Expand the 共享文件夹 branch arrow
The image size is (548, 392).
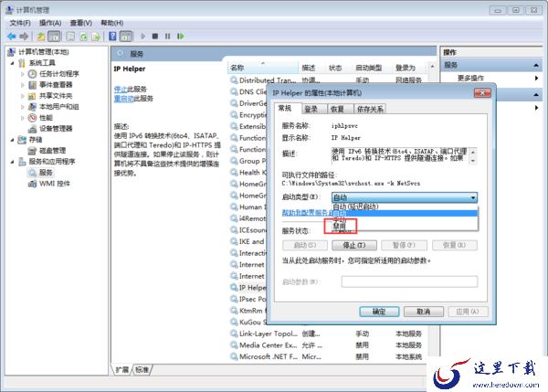point(22,96)
